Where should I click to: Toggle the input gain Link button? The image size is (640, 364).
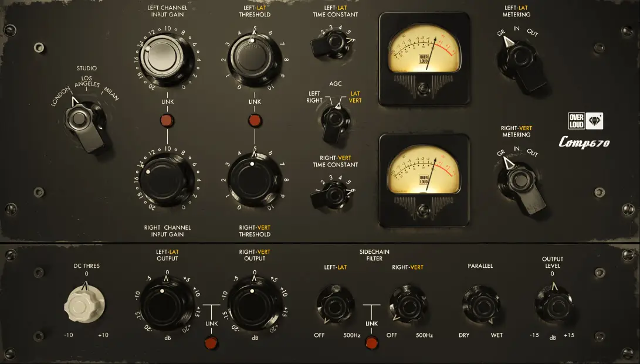coord(167,121)
